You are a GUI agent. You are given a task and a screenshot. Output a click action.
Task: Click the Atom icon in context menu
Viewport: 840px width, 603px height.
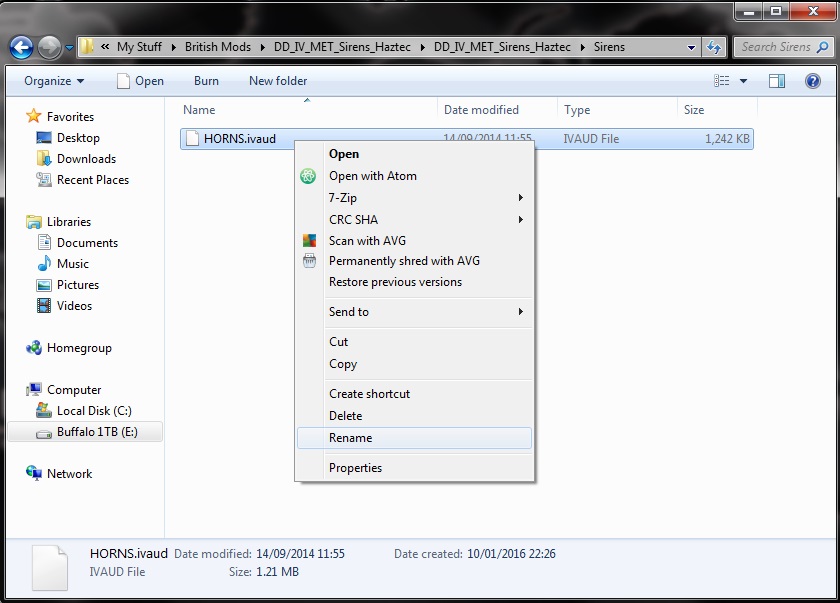[308, 176]
